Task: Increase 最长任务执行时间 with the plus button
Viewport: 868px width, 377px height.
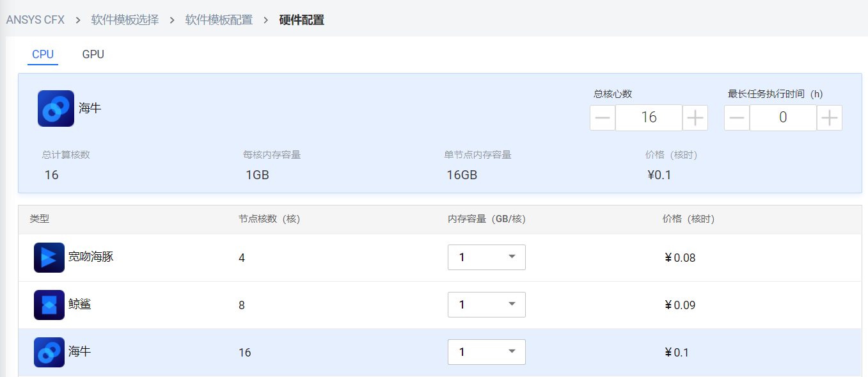Action: click(829, 118)
